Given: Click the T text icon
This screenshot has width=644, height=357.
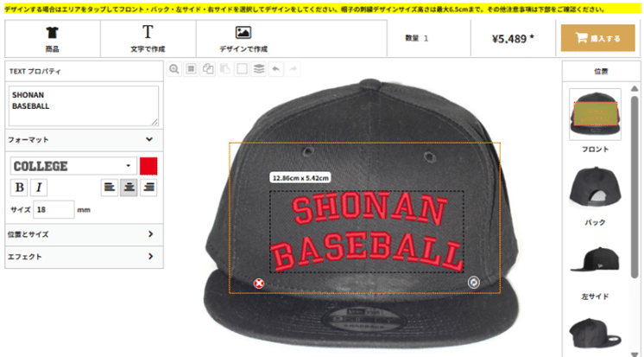Looking at the screenshot, I should coord(148,32).
